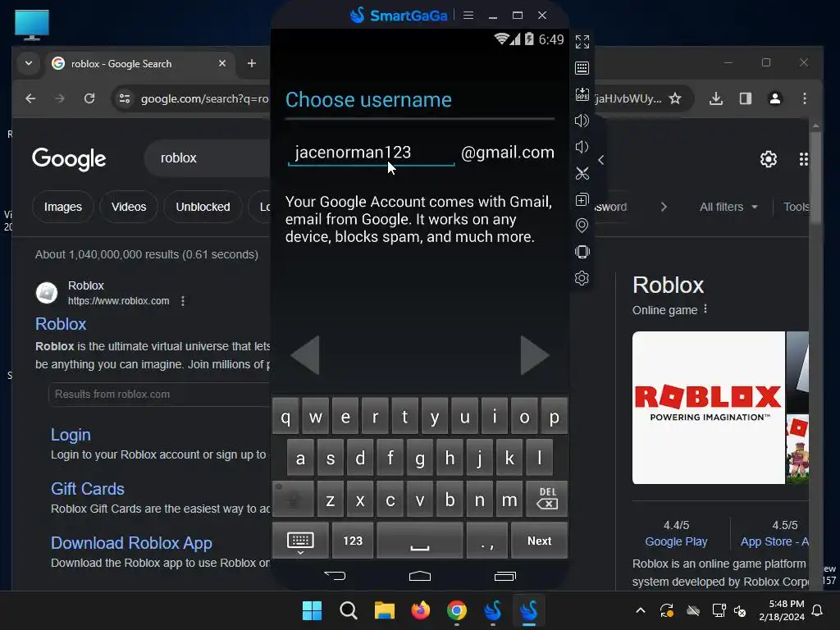Collapse SmartGaGa sidebar with the left chevron
This screenshot has height=630, width=840.
(601, 160)
